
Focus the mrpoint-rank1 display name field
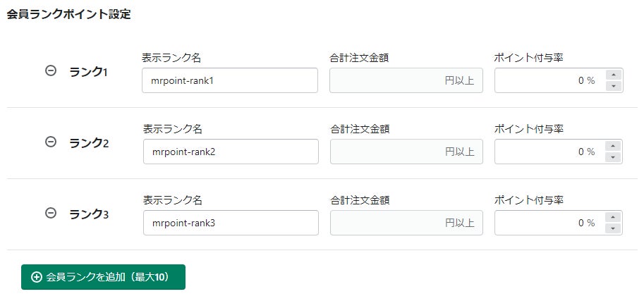click(x=229, y=80)
